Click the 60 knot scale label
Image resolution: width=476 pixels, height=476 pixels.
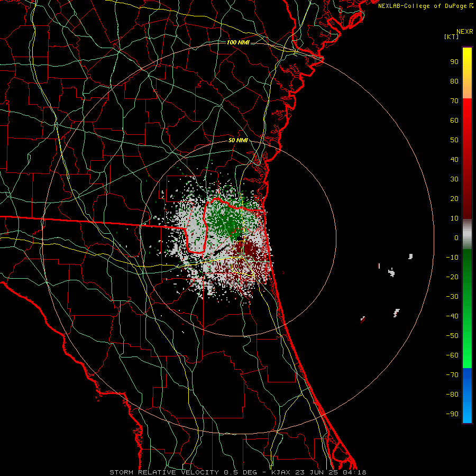454,120
